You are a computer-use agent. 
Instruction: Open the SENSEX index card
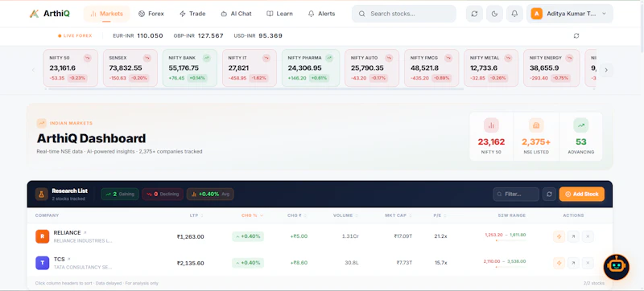[x=130, y=68]
